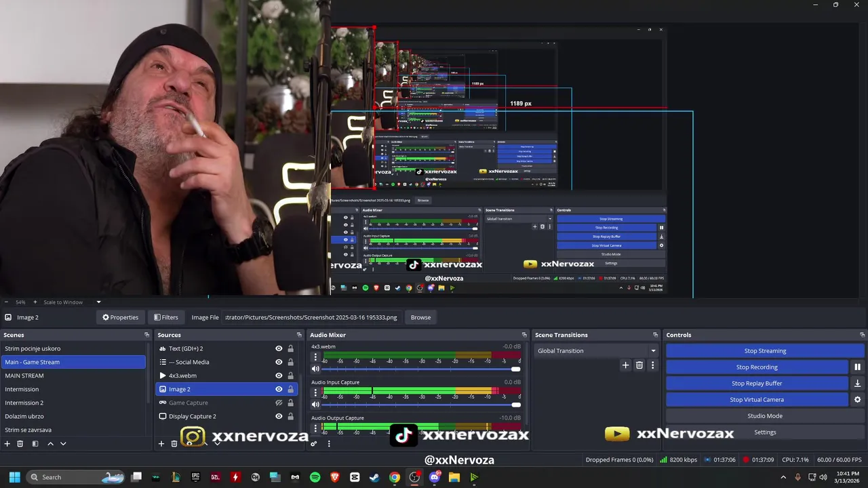Select Strim pocinje uskoro scene
The height and width of the screenshot is (488, 868).
pyautogui.click(x=73, y=348)
